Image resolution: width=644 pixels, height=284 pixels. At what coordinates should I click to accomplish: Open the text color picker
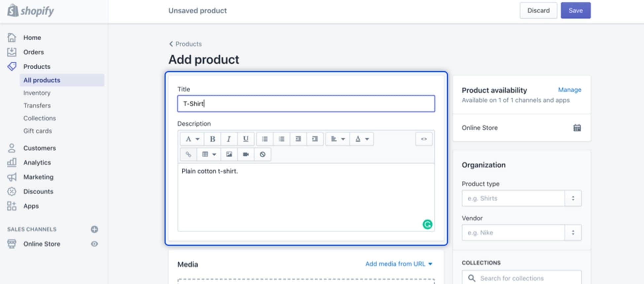[362, 139]
